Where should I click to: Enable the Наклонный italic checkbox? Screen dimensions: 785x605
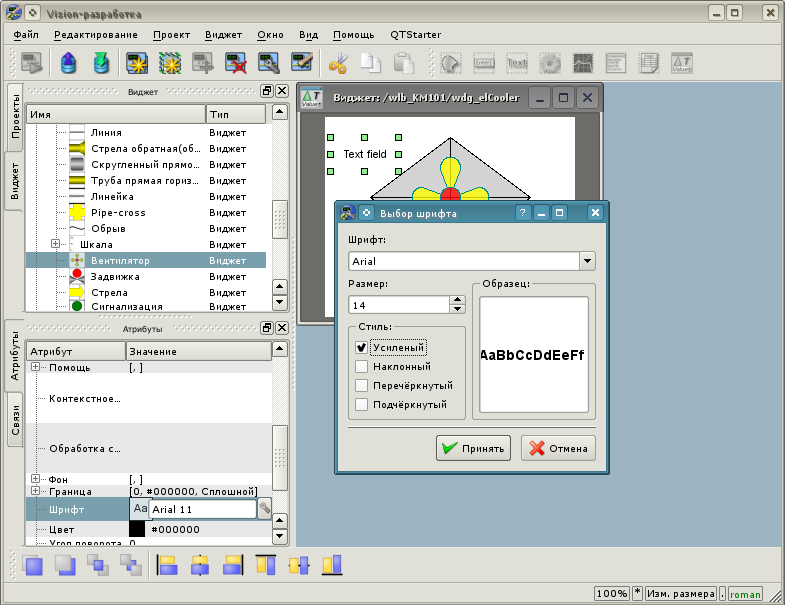pyautogui.click(x=362, y=367)
